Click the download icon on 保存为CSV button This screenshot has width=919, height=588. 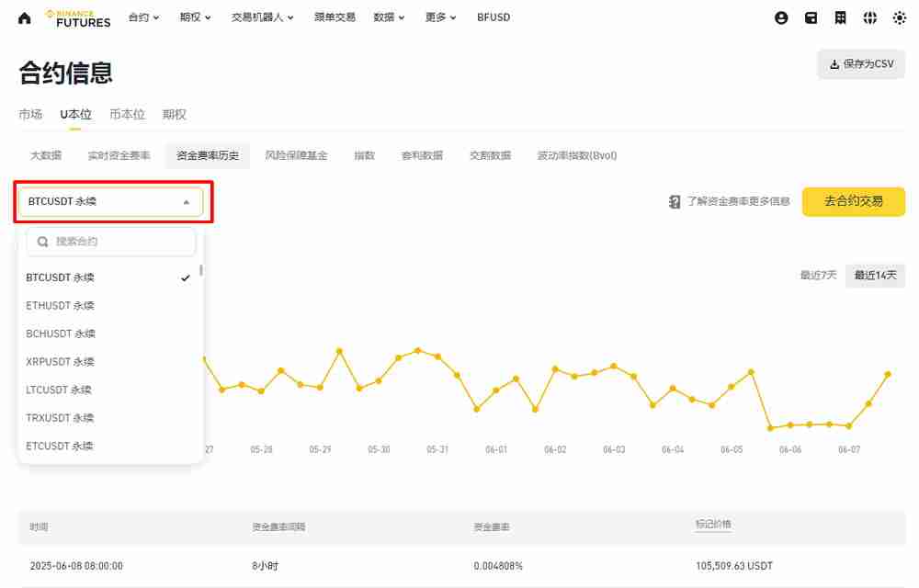(x=835, y=64)
